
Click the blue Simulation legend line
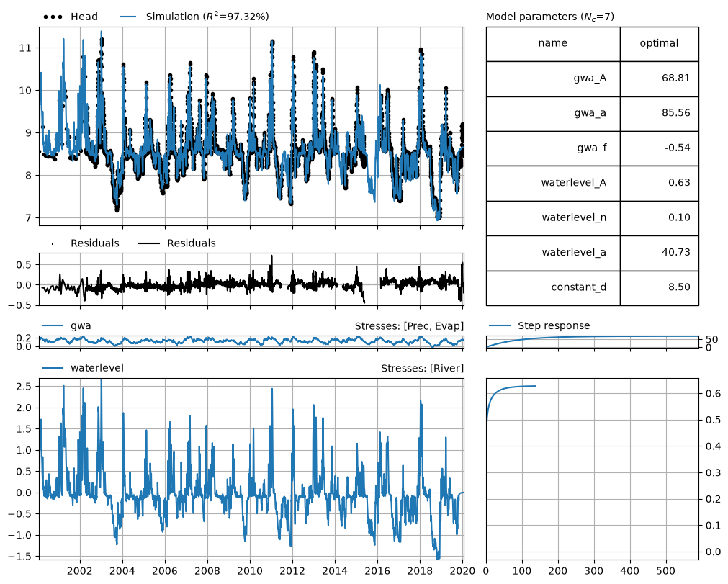[128, 17]
